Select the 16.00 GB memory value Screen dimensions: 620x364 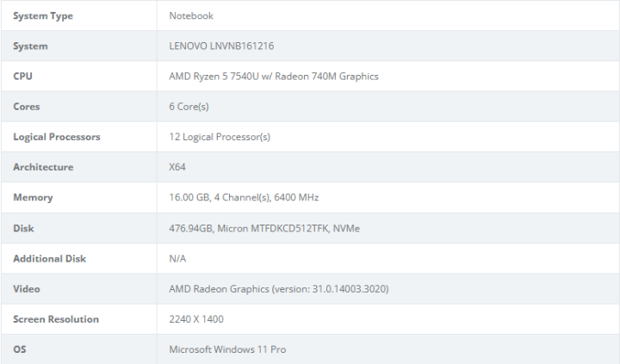[189, 197]
